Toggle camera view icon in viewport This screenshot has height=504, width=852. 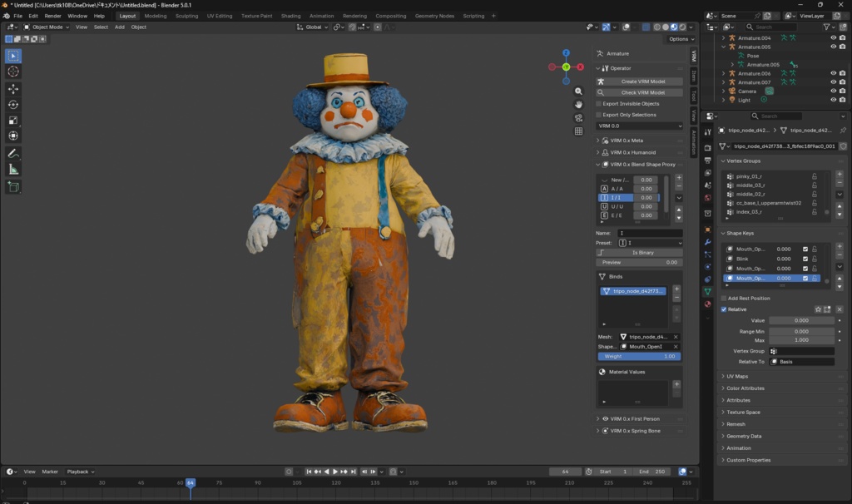579,118
